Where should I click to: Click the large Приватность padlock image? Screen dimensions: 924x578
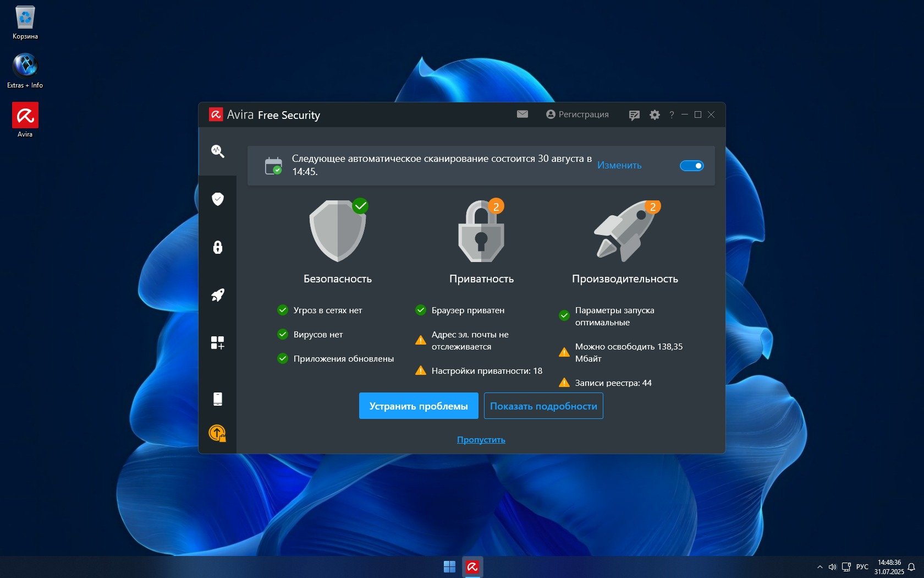point(481,232)
